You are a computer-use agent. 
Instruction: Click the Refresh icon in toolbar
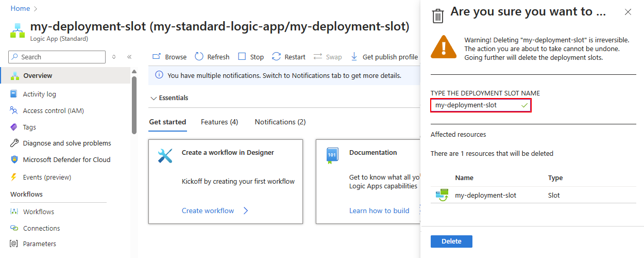tap(199, 57)
